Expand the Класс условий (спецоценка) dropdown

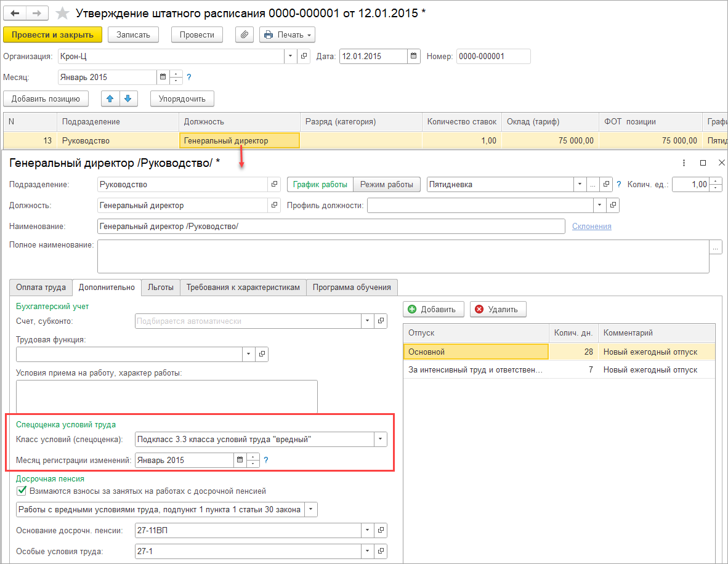[381, 439]
